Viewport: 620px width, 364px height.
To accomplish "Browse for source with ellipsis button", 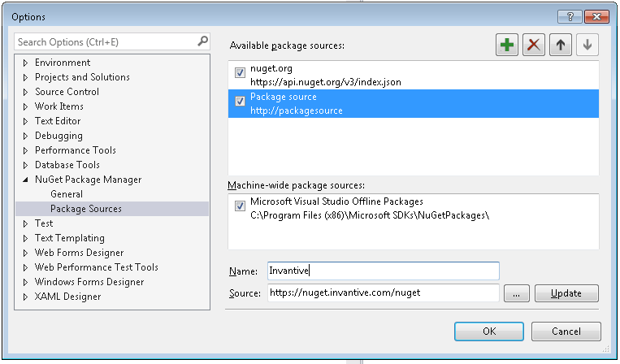I will click(x=517, y=293).
